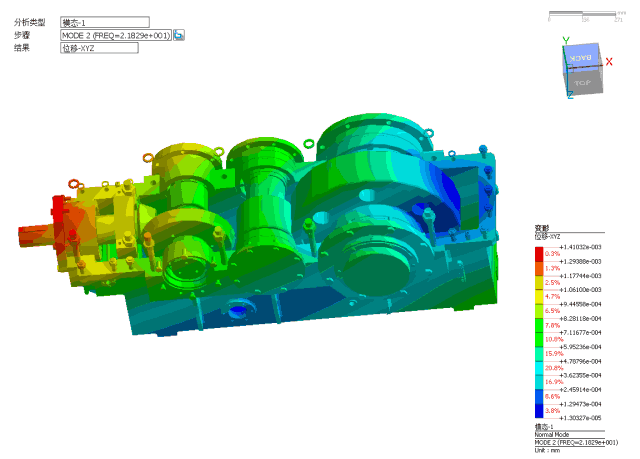Open the MODE 2 step dropdown

tap(115, 35)
